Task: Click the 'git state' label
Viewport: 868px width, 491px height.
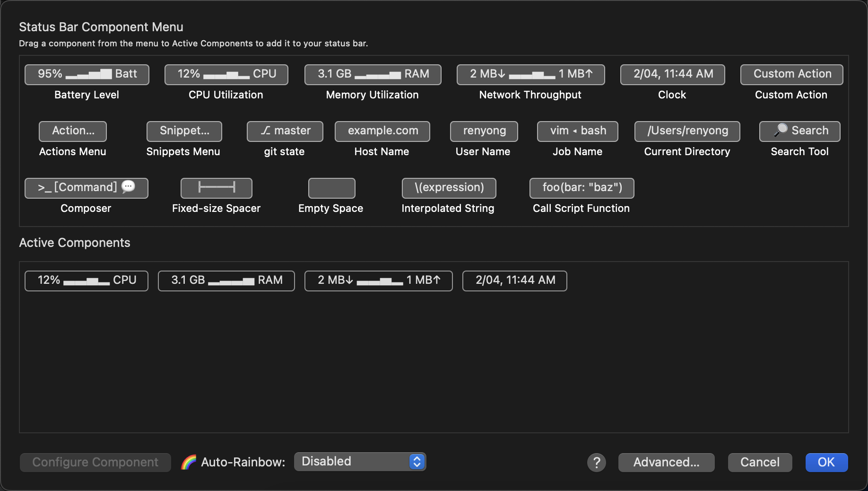Action: [x=284, y=151]
